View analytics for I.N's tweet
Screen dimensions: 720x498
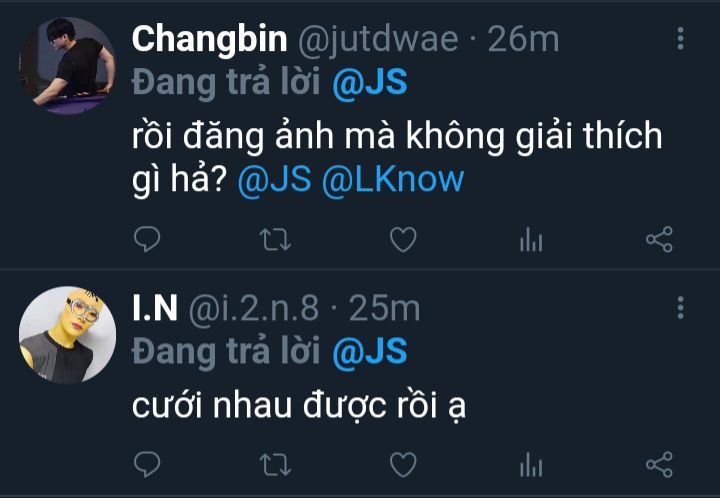[x=531, y=464]
